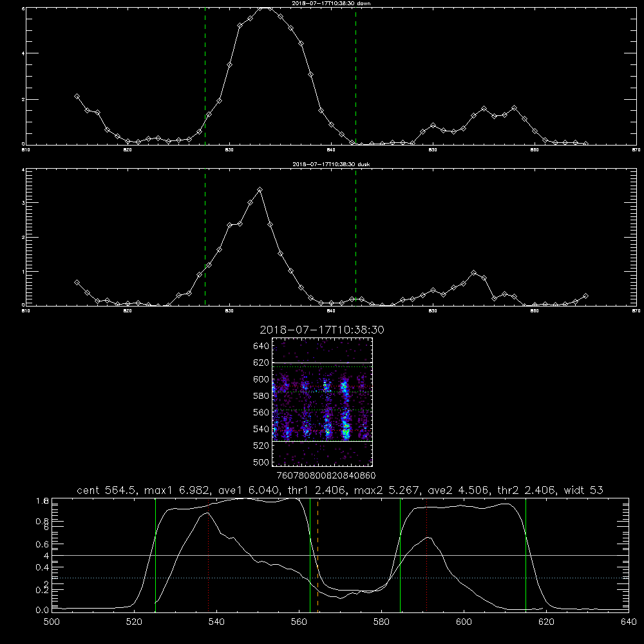Click the '560' x-axis label of bottom plot
644x644 pixels.
(299, 622)
